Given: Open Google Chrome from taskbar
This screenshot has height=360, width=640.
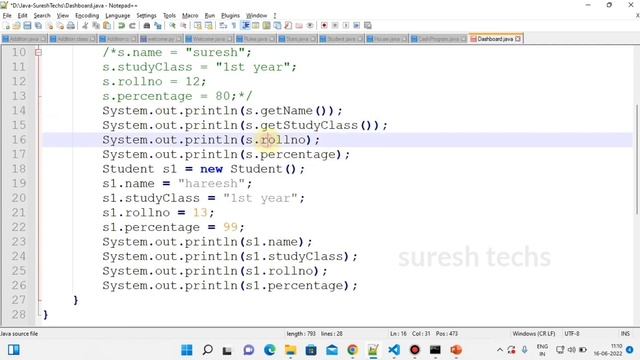Looking at the screenshot, I should pos(353,350).
